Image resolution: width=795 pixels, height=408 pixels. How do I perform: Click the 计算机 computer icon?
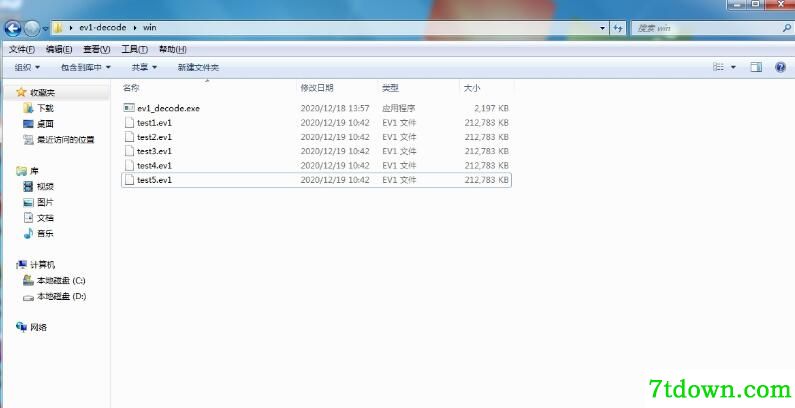(x=21, y=265)
